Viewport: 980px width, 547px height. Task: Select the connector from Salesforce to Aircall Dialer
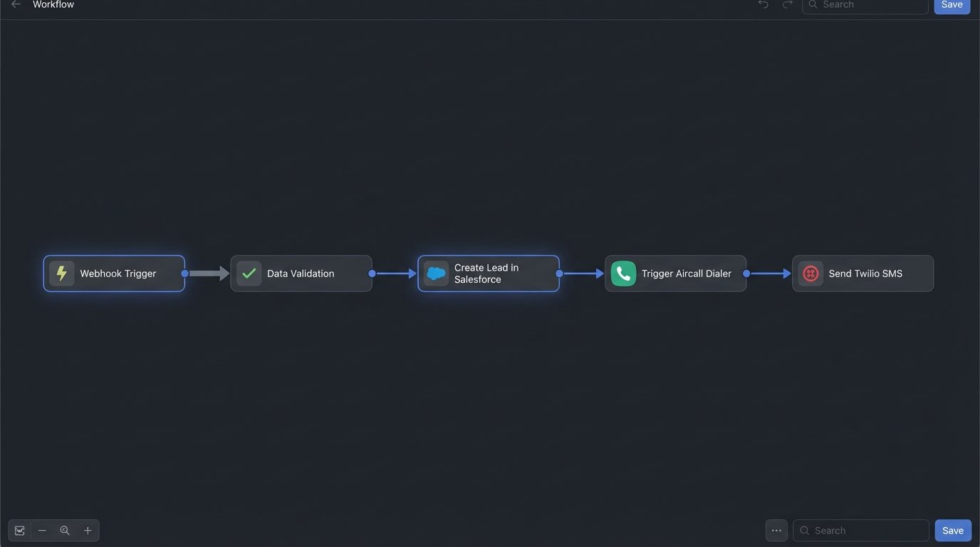(x=584, y=273)
